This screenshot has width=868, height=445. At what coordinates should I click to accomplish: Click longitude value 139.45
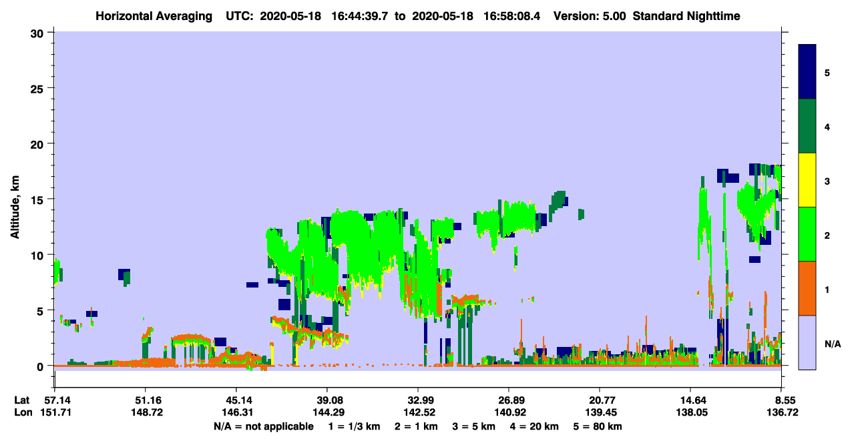[x=600, y=412]
